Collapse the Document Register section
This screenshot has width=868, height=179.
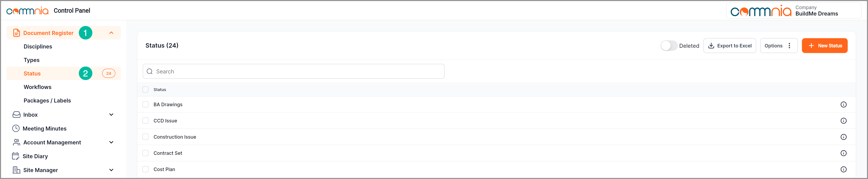point(111,33)
